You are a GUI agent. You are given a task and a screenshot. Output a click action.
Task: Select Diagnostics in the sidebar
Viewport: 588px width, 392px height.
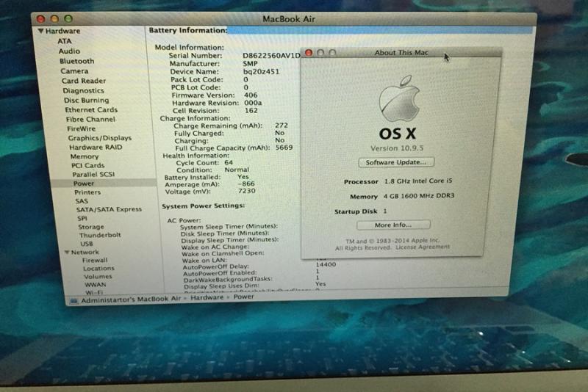coord(83,90)
